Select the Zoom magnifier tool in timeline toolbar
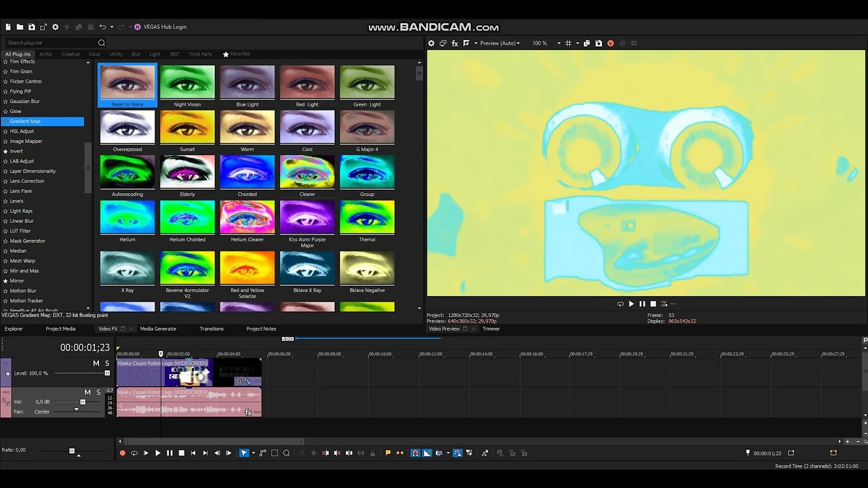The height and width of the screenshot is (488, 868). (x=286, y=453)
